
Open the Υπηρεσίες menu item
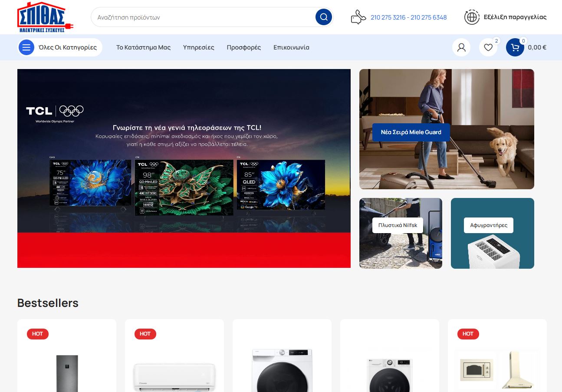198,47
